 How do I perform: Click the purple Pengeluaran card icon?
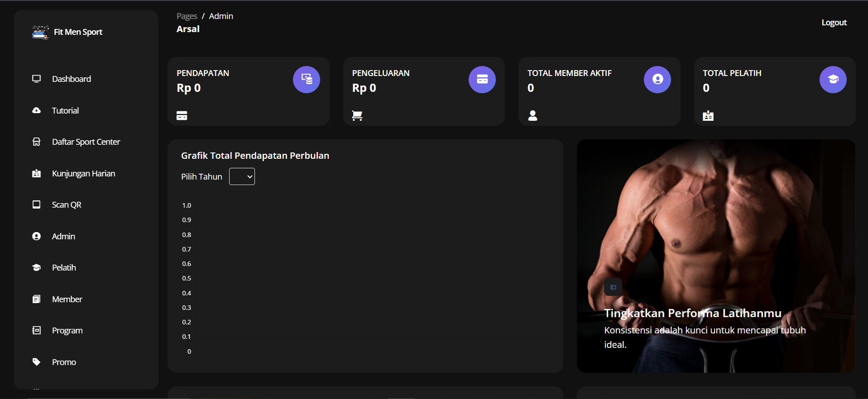coord(482,80)
